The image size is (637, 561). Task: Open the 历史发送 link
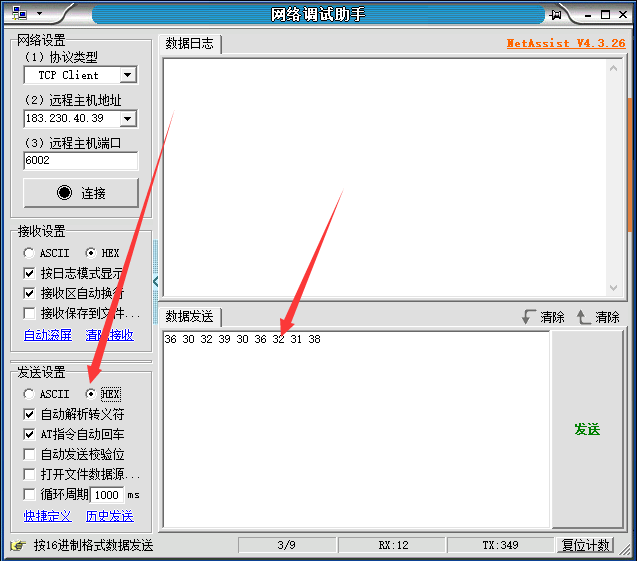click(110, 516)
